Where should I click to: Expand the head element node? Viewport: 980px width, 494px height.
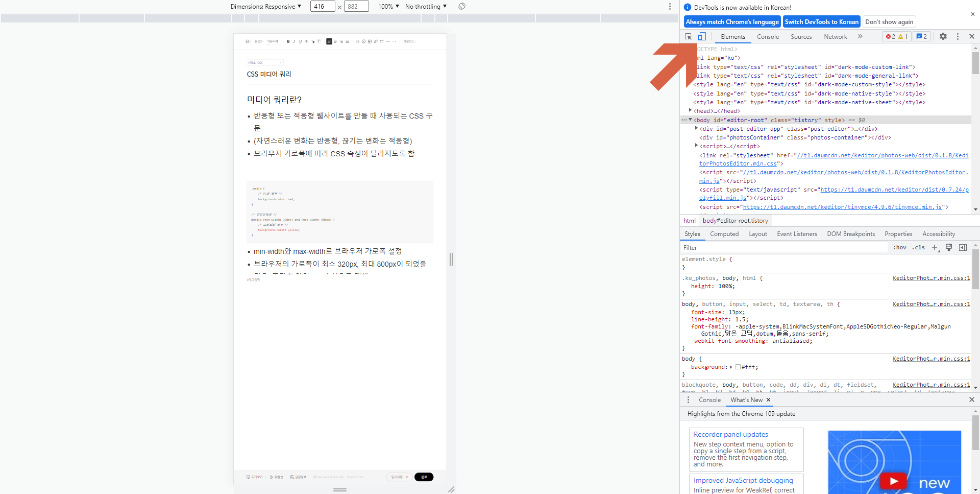click(690, 110)
